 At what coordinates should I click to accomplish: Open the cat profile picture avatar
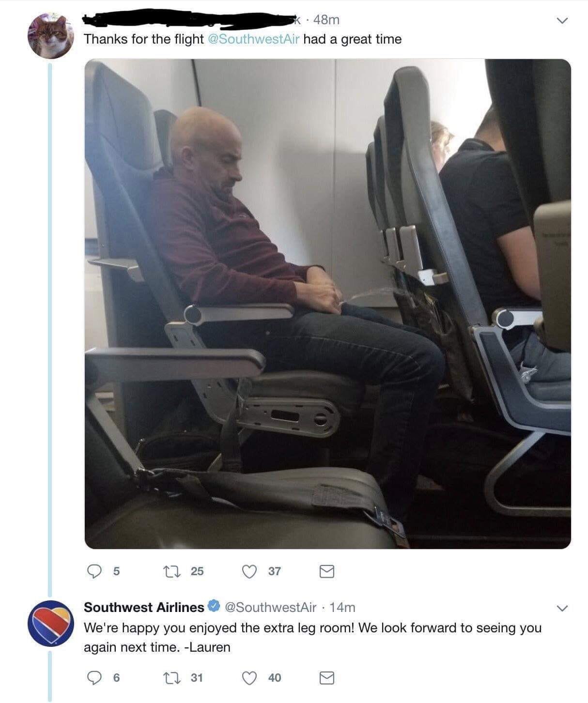(50, 35)
